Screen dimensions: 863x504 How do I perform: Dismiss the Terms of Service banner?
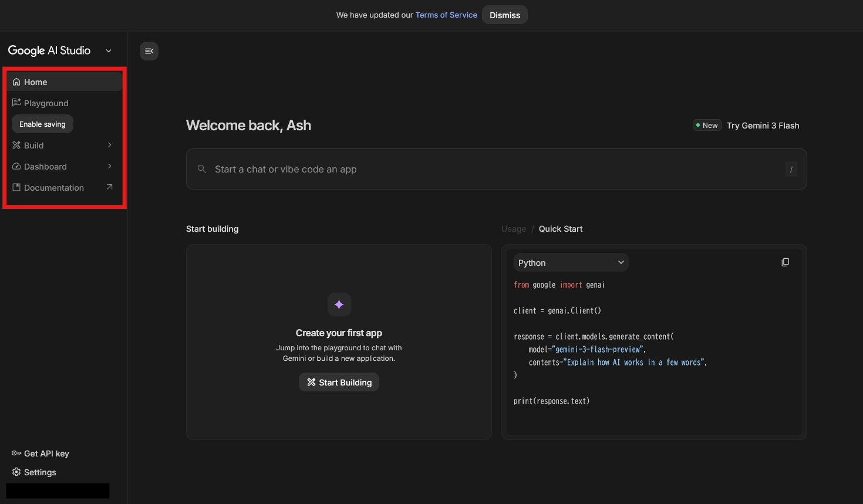point(504,15)
